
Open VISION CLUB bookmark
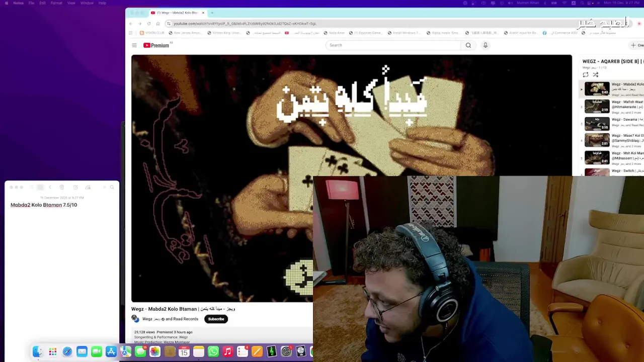tap(152, 33)
